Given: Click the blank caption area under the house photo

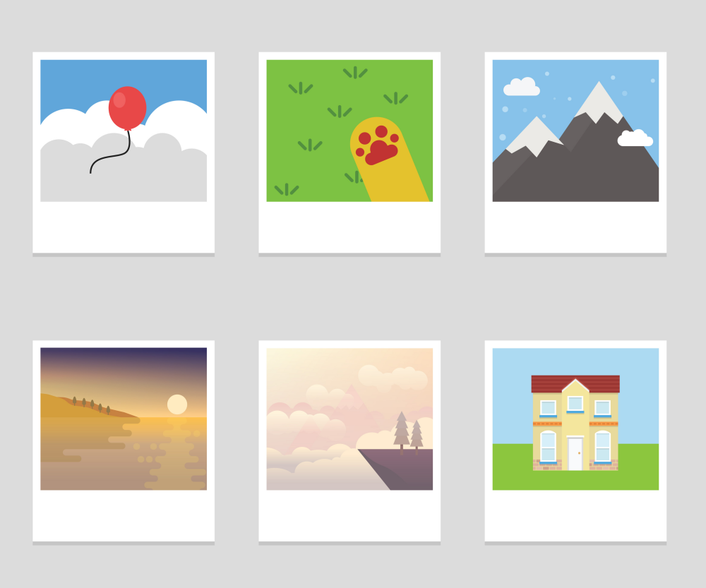Looking at the screenshot, I should (x=575, y=516).
